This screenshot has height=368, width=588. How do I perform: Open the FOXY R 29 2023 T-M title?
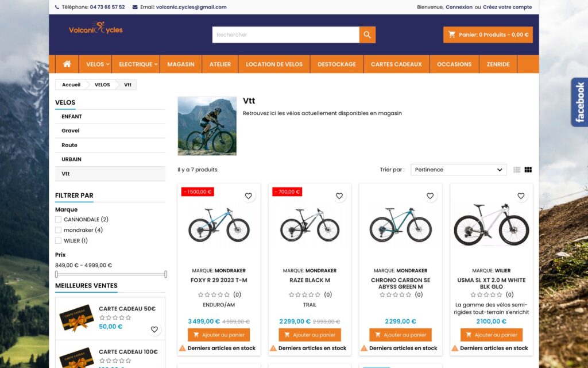219,280
